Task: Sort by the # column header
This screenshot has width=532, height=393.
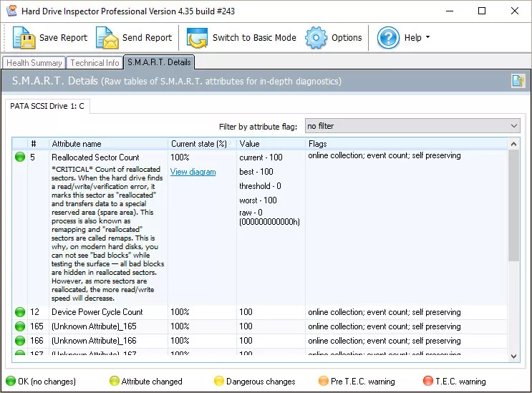Action: point(38,144)
